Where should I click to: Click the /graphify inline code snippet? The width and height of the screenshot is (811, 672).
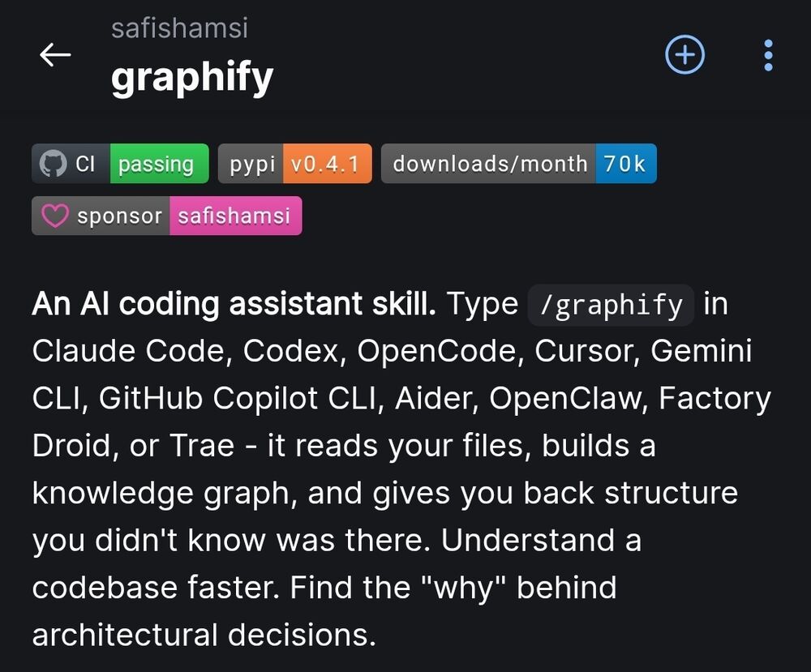coord(611,305)
